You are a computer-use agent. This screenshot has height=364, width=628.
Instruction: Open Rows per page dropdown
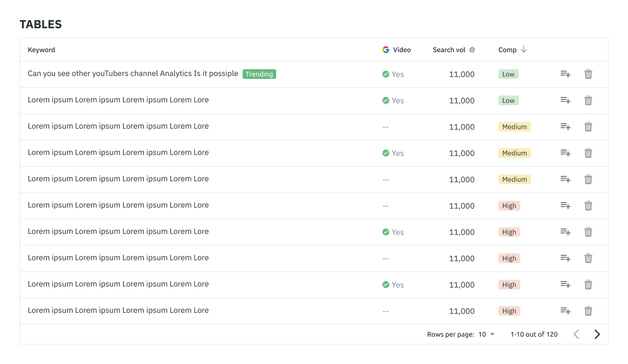coord(486,334)
